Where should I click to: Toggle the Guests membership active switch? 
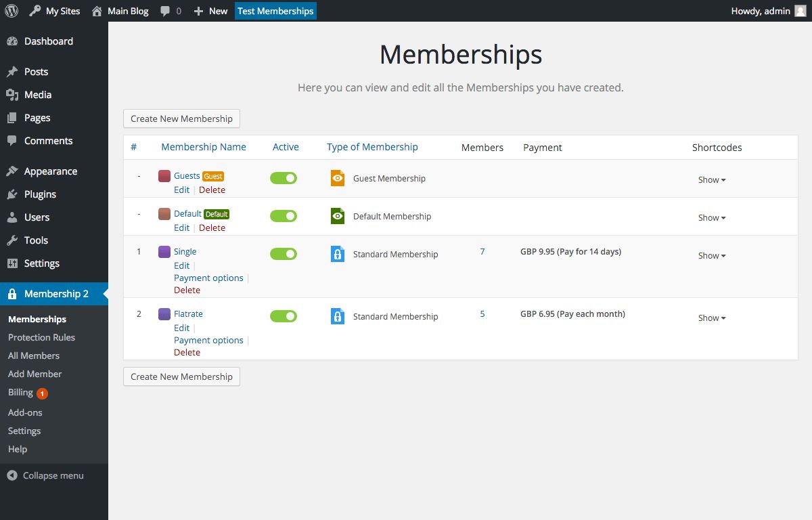point(283,177)
